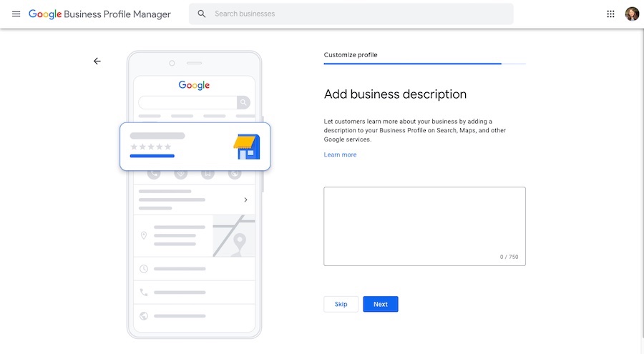Click the Customize profile step label
The width and height of the screenshot is (644, 354).
click(351, 54)
